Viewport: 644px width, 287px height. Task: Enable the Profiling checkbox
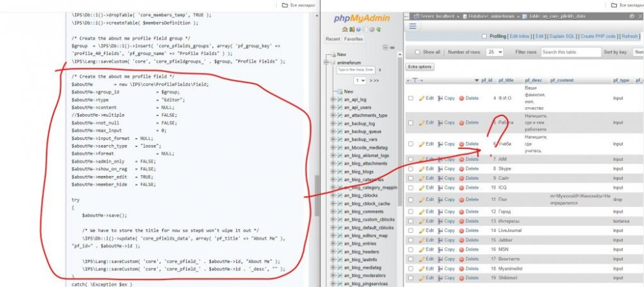[484, 37]
